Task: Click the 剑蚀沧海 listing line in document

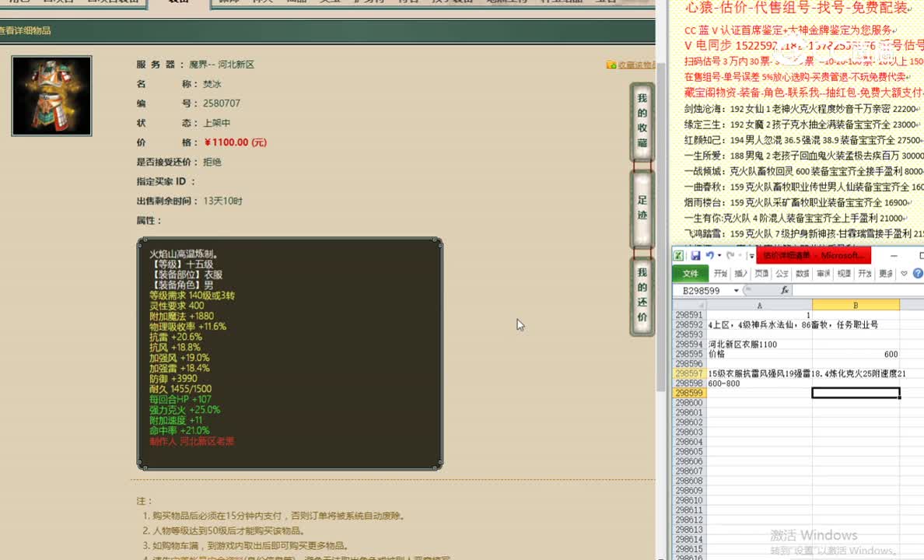Action: (x=801, y=109)
